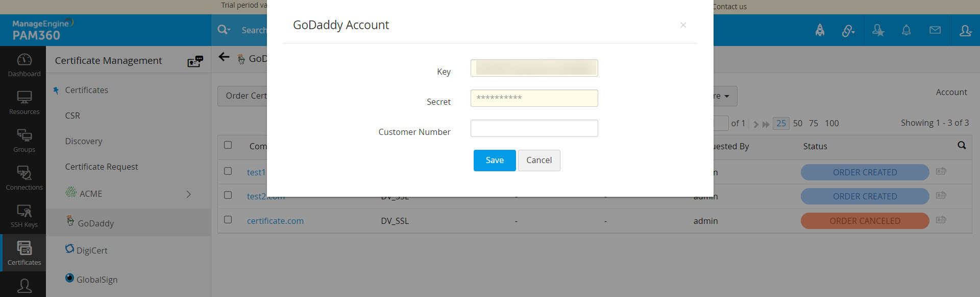Expand the ACME submenu chevron
Image resolution: width=980 pixels, height=297 pixels.
(x=189, y=194)
